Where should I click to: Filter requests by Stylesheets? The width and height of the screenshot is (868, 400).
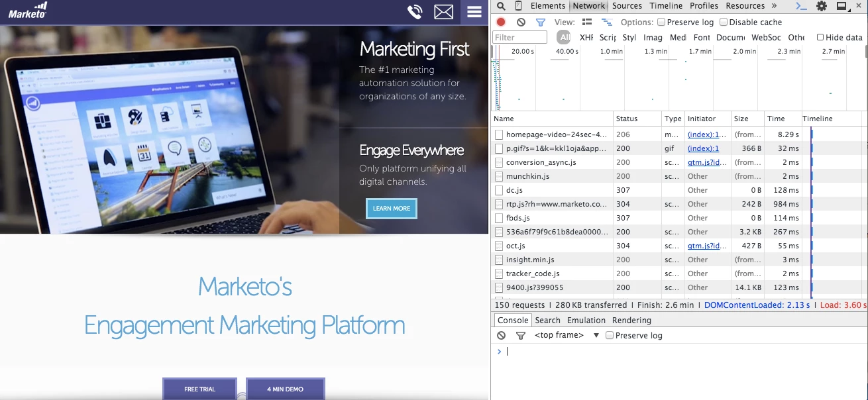point(629,38)
